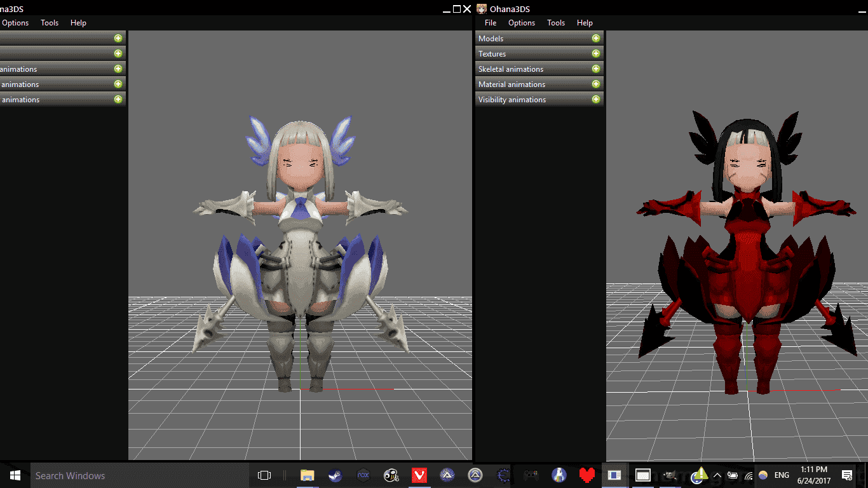Switch the ENG input language

(782, 475)
